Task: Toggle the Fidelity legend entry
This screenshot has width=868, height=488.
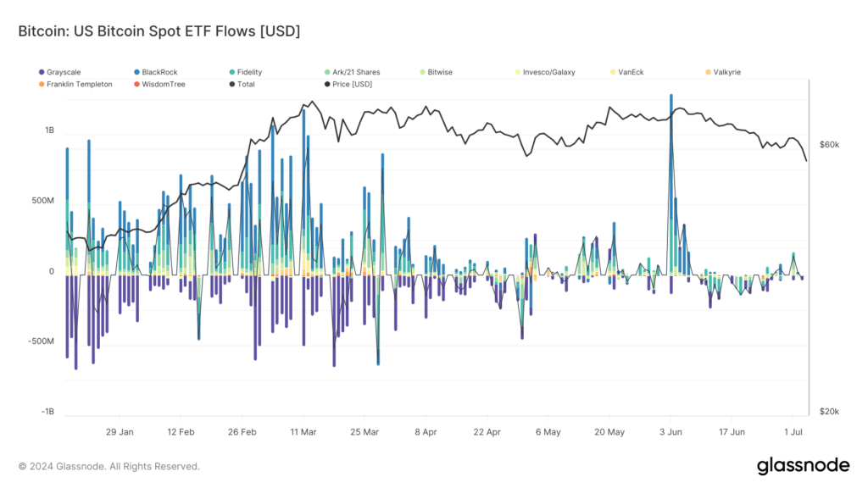Action: (x=246, y=72)
